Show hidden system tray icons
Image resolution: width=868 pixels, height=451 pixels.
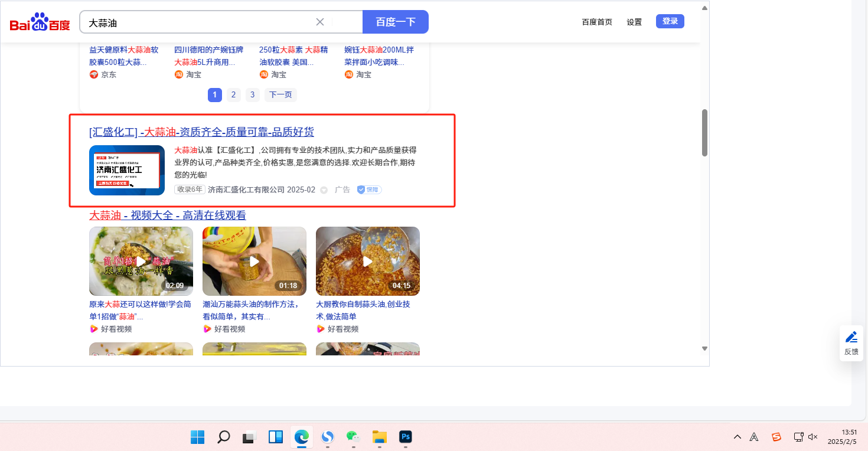coord(738,437)
